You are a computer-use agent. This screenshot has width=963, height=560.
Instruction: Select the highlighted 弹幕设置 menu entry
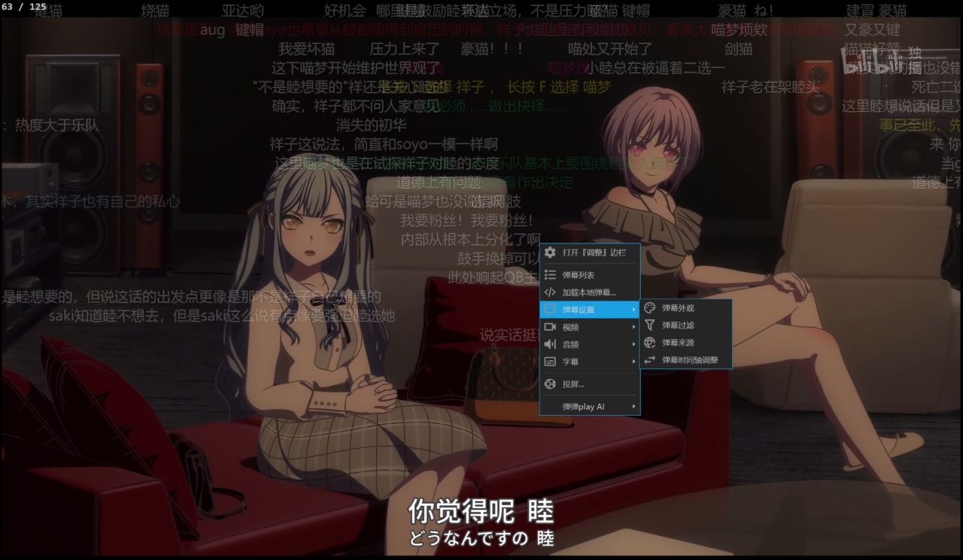coord(589,310)
